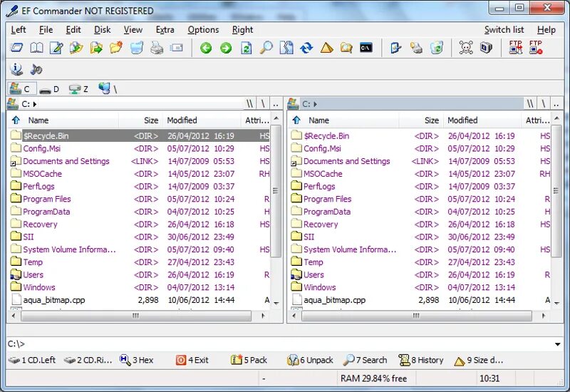
Task: Click RAM 29.84% free status bar entry
Action: click(373, 378)
